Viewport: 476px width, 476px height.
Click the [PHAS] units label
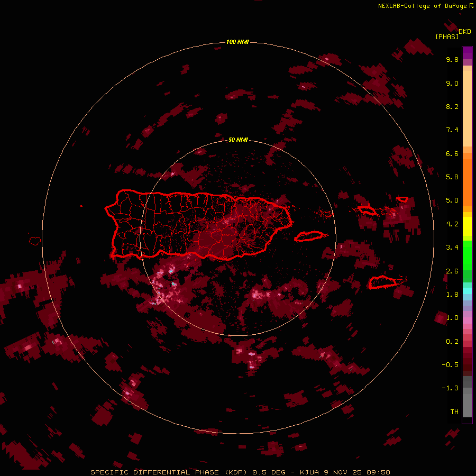click(x=447, y=36)
